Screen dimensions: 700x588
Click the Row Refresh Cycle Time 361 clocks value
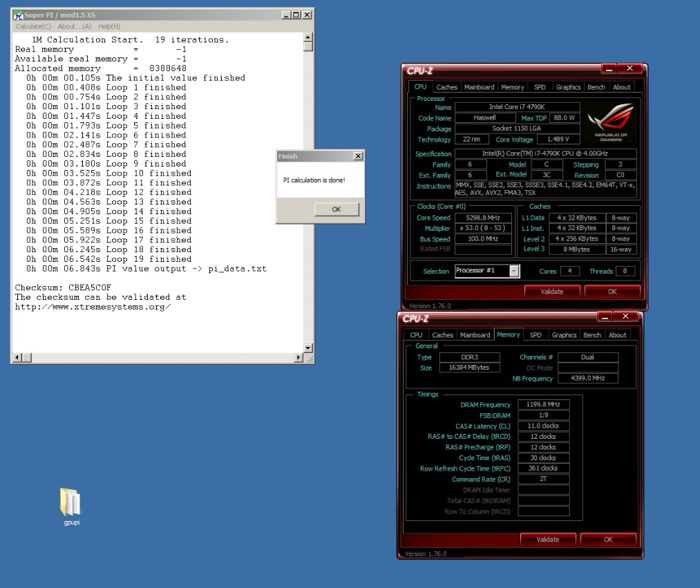pos(543,468)
